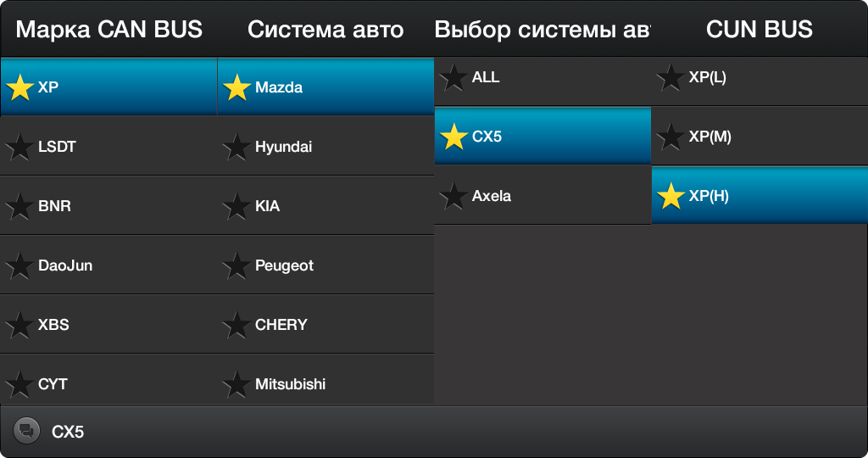The image size is (868, 458).
Task: Click the star icon for XP(L)
Action: (670, 77)
